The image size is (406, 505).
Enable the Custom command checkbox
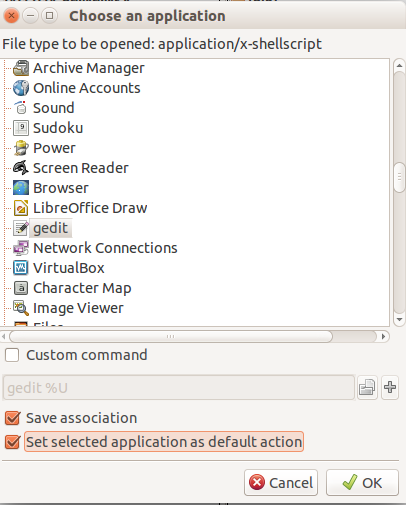point(12,355)
